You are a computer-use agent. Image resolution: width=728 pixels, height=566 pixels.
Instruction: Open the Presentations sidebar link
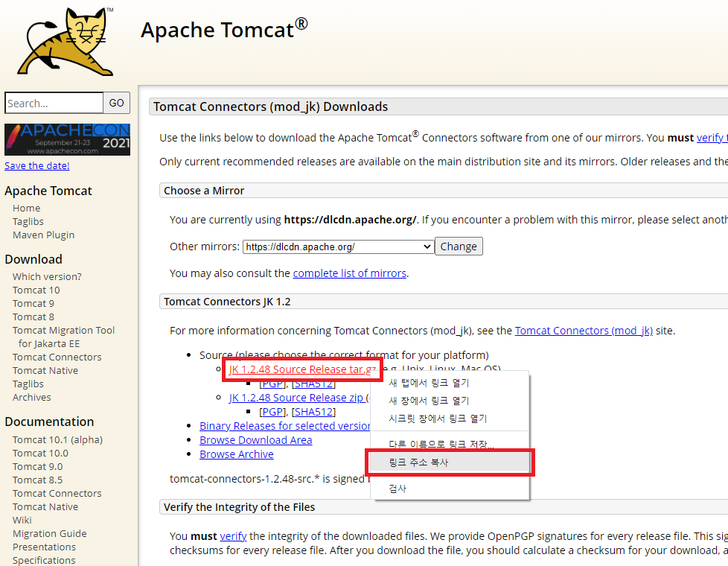(44, 547)
